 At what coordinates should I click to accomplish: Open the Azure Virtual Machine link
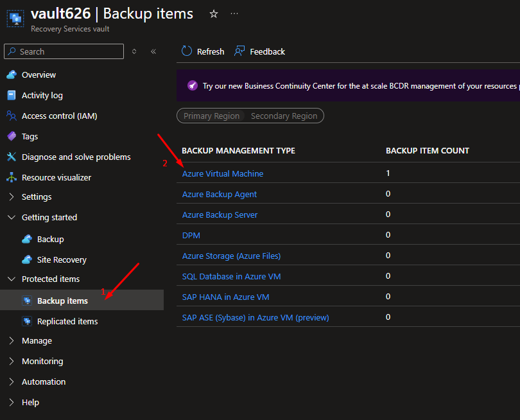tap(223, 173)
